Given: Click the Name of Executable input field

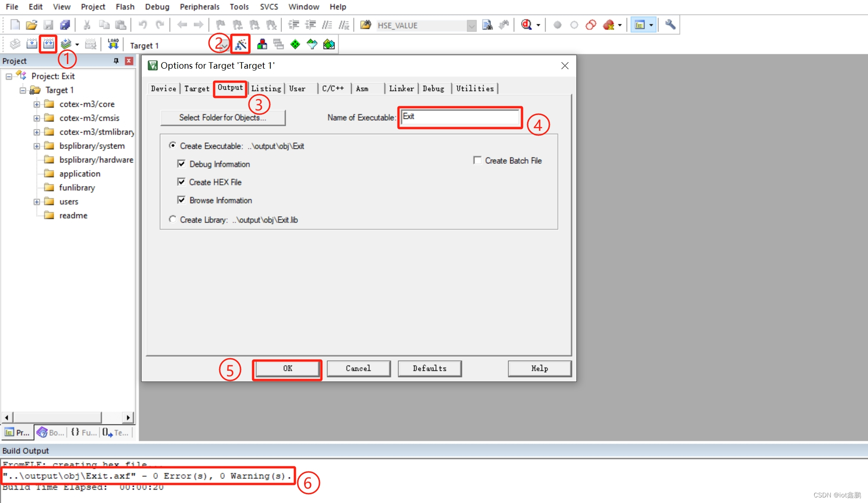Looking at the screenshot, I should tap(460, 117).
